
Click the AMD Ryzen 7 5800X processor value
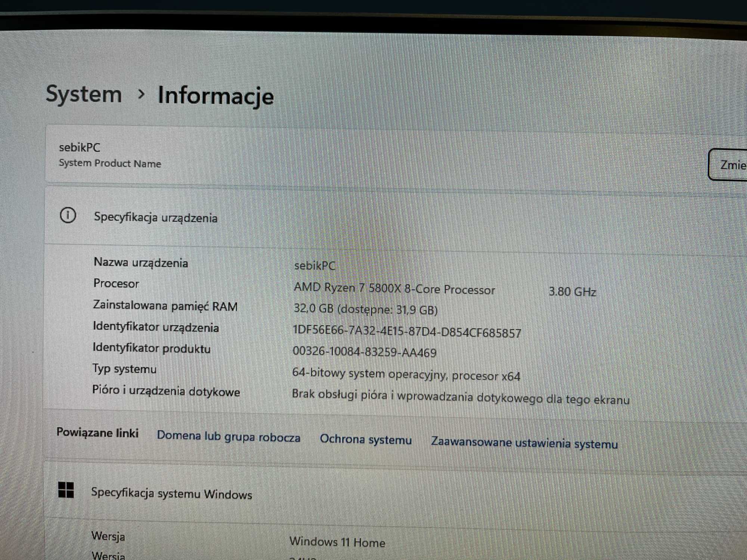[x=394, y=289]
